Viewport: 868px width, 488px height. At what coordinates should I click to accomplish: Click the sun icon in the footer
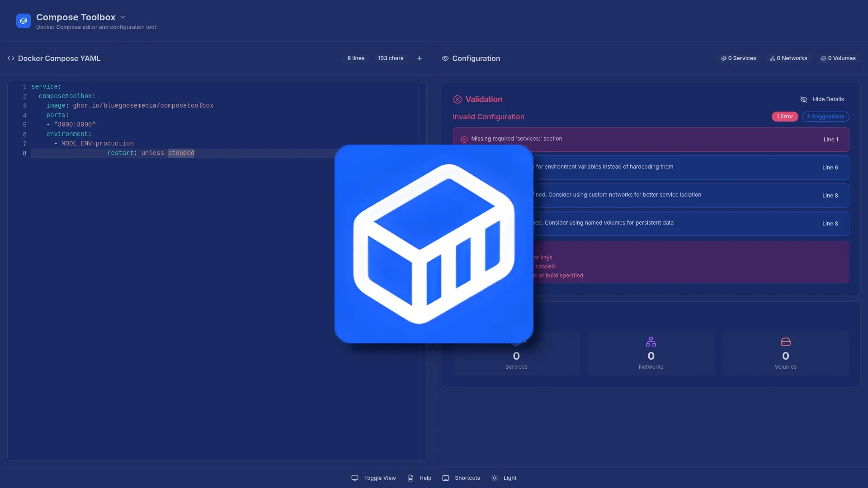point(495,478)
